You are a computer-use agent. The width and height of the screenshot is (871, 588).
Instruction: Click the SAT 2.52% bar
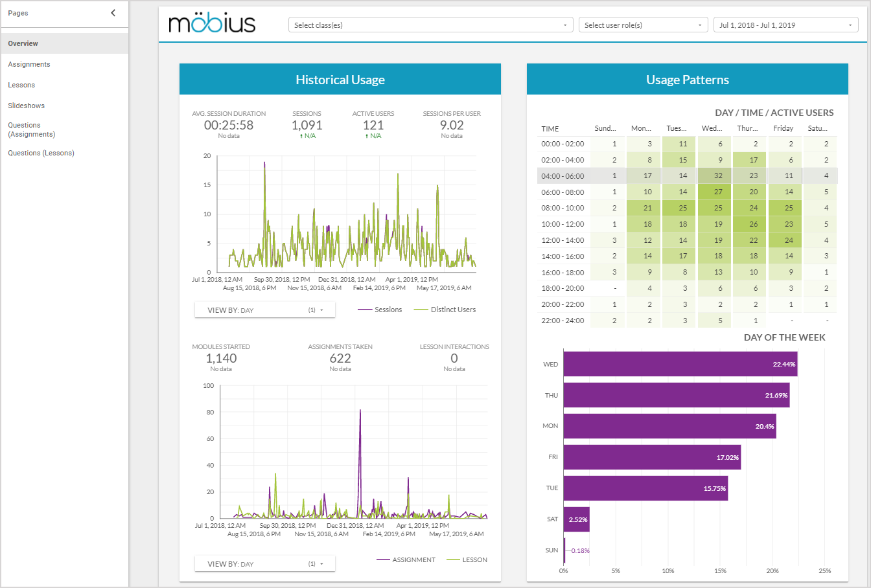point(576,519)
